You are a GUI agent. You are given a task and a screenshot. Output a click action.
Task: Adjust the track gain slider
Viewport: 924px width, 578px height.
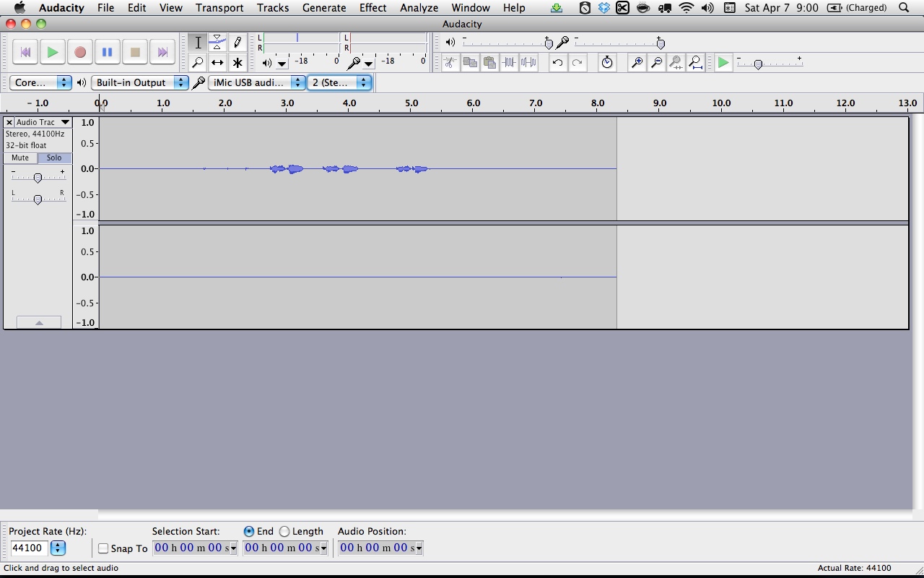[38, 177]
